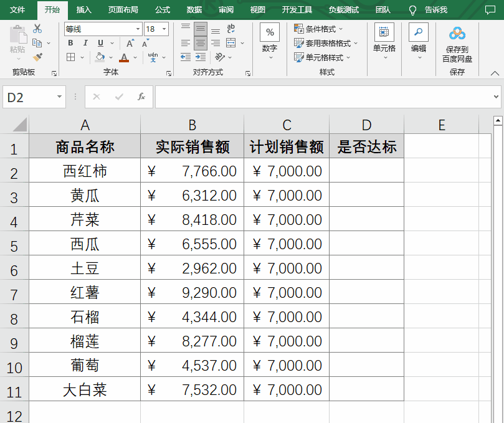504x423 pixels.
Task: Click the wén phonetic guide icon
Action: click(153, 57)
